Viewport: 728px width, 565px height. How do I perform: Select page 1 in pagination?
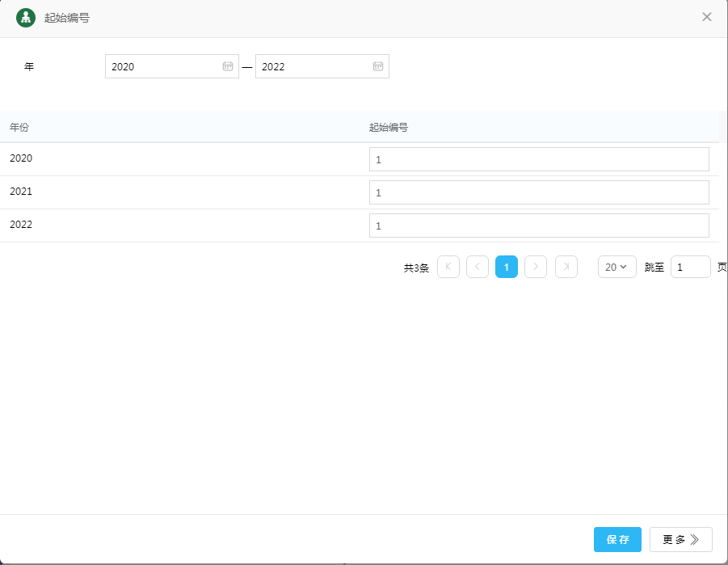[507, 267]
